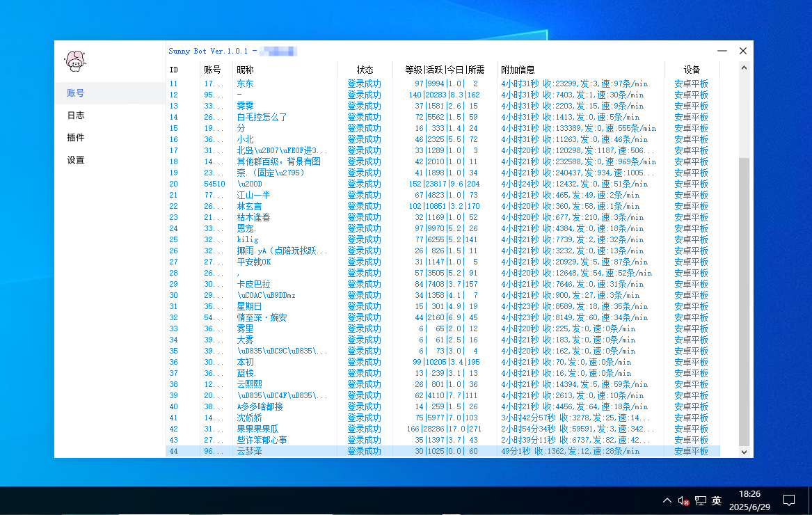Click the Sunny Bot rabbit logo icon

74,61
